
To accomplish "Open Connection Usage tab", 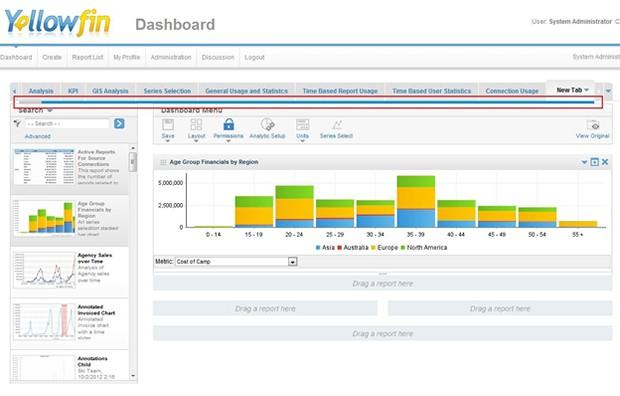I will click(512, 91).
